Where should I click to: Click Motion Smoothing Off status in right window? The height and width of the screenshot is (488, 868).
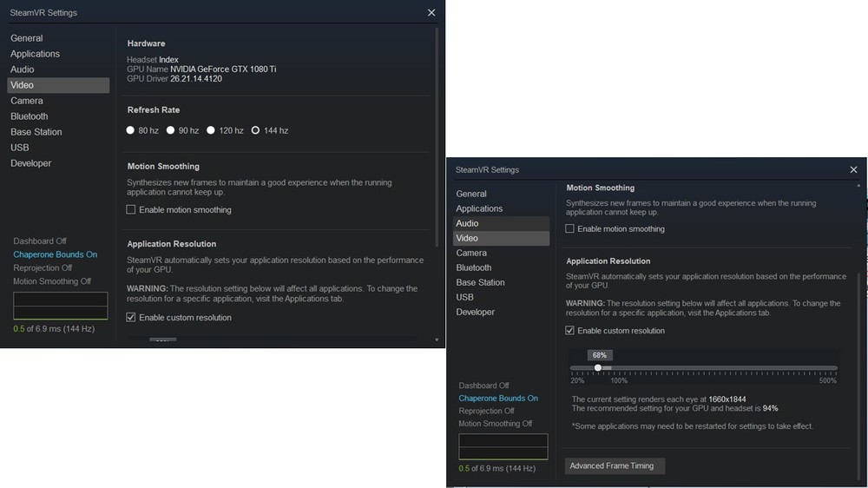click(496, 424)
